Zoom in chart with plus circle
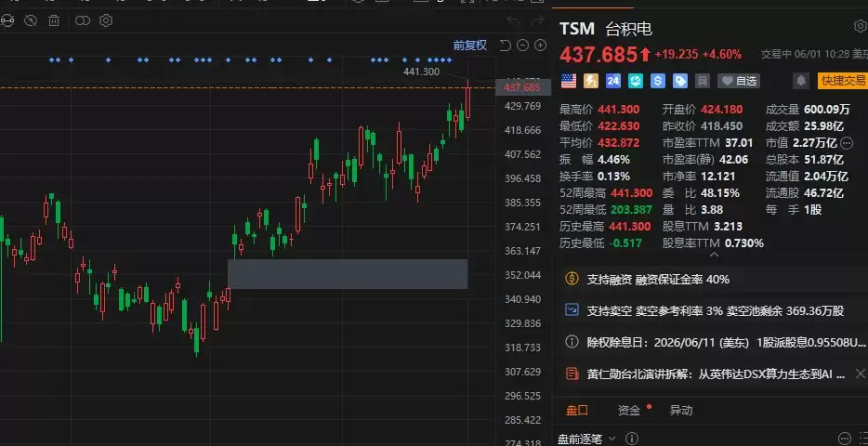The image size is (868, 446). (x=540, y=46)
